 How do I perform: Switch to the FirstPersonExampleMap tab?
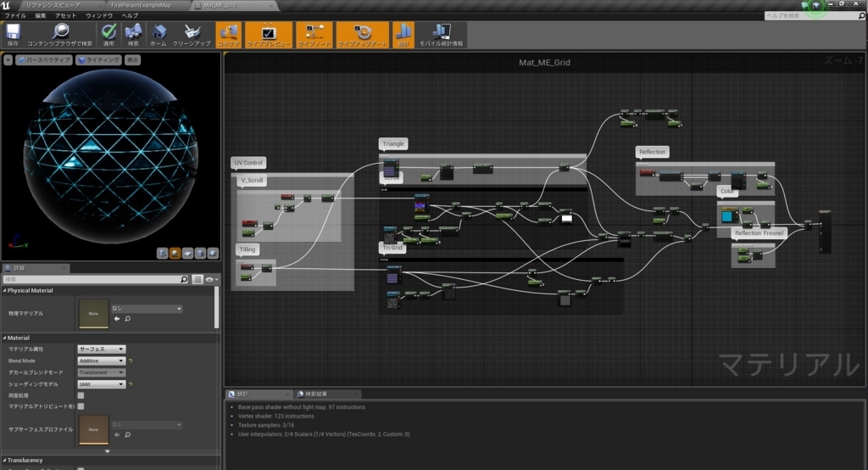click(142, 5)
